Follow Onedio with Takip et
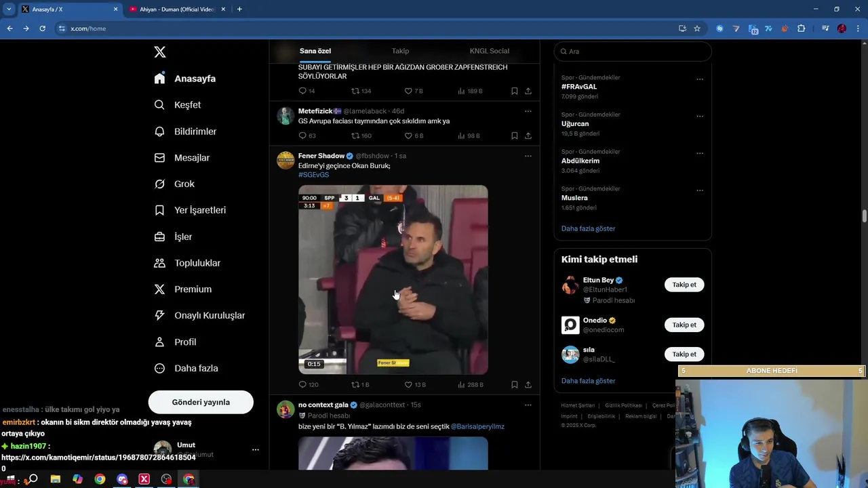The height and width of the screenshot is (488, 868). [x=684, y=325]
